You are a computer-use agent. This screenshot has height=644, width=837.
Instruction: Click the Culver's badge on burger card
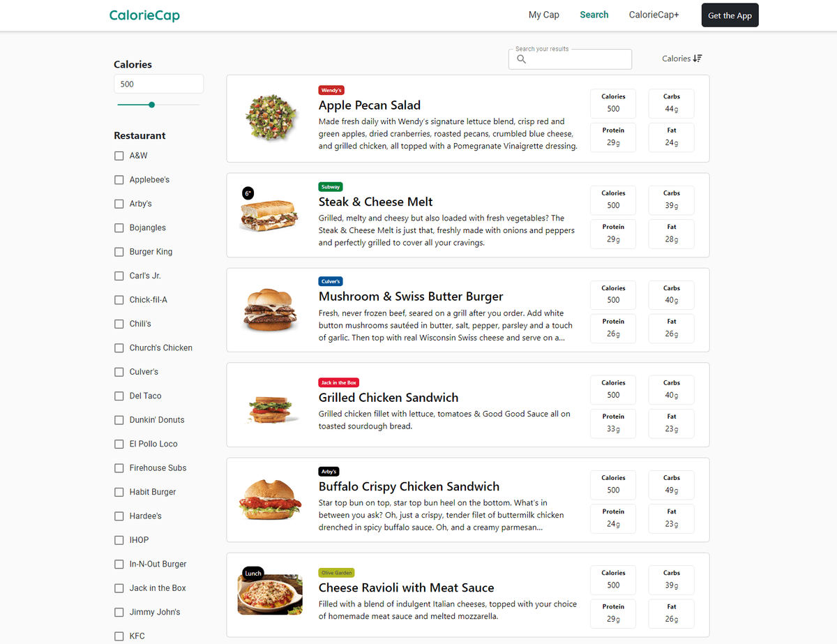pyautogui.click(x=331, y=281)
